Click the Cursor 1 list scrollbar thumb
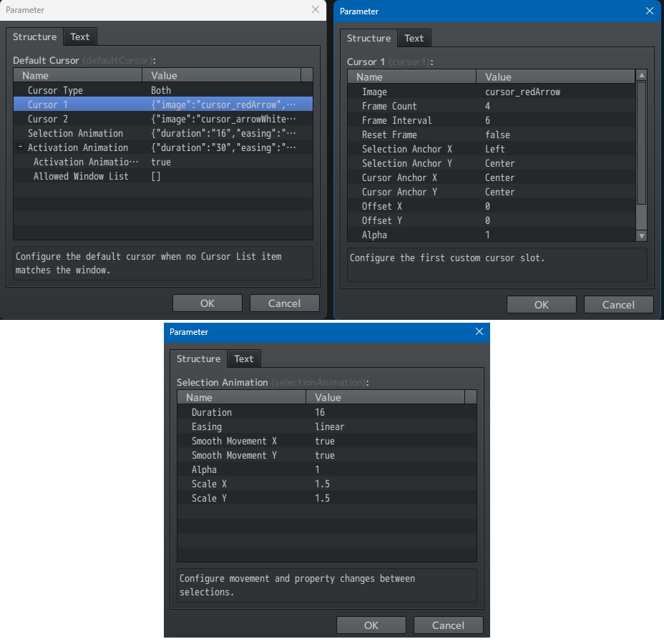Screen dimensions: 664x644 pyautogui.click(x=642, y=143)
